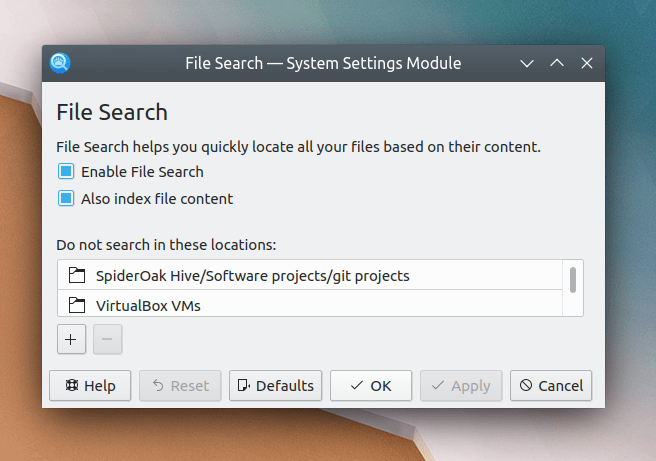The height and width of the screenshot is (461, 656).
Task: Click folder icon beside VirtualBox VMs entry
Action: 76,305
